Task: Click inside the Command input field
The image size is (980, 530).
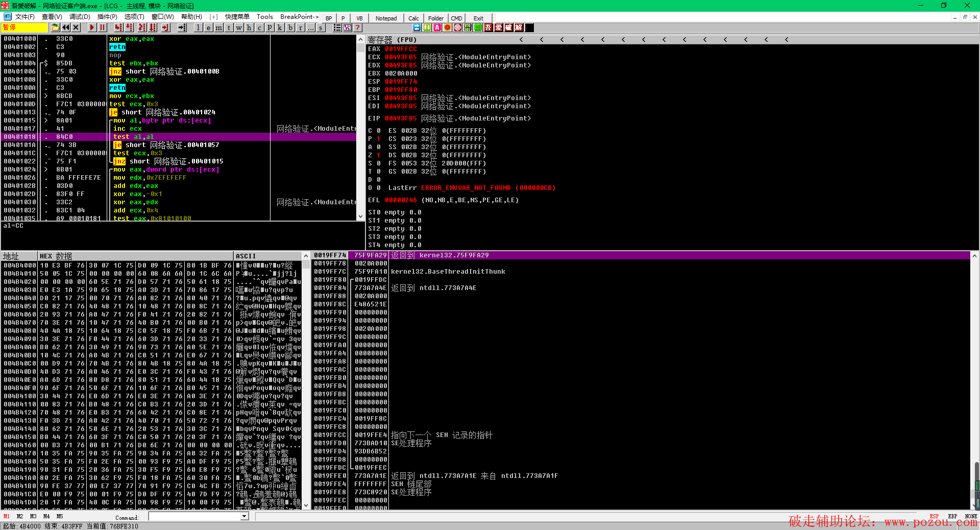Action: (194, 516)
